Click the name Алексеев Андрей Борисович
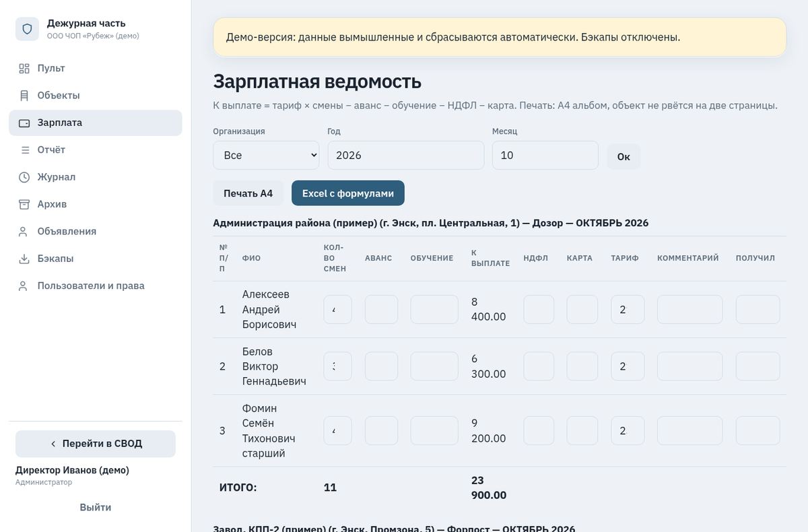The image size is (808, 532). (x=269, y=310)
